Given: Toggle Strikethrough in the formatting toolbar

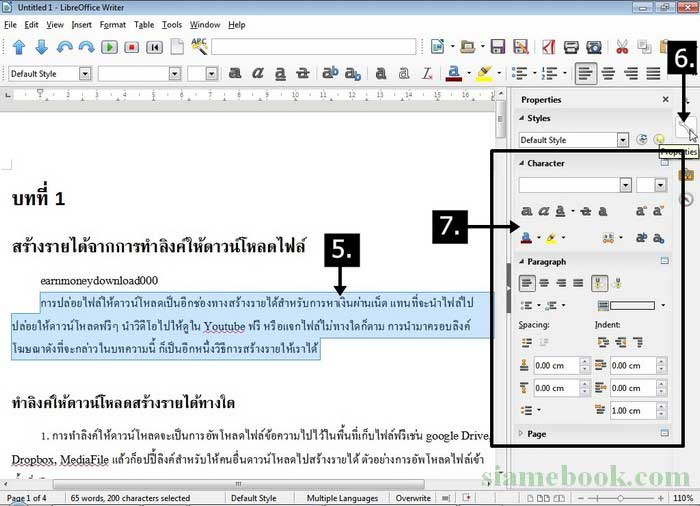Looking at the screenshot, I should tap(303, 73).
